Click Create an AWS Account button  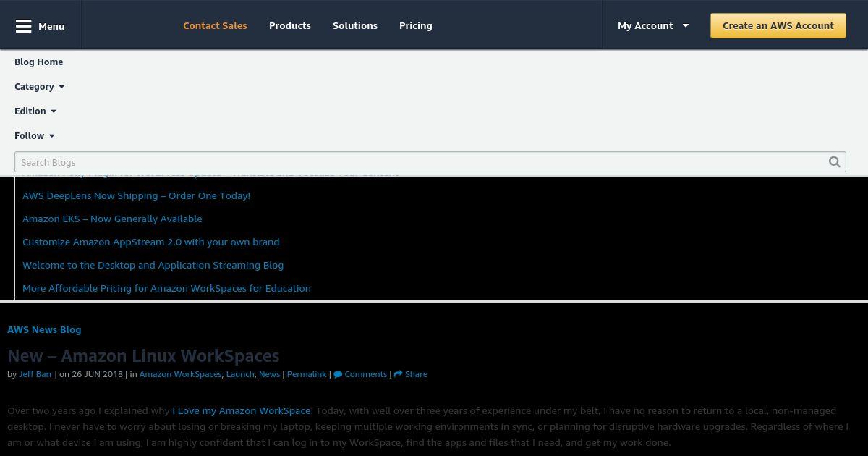[x=778, y=25]
